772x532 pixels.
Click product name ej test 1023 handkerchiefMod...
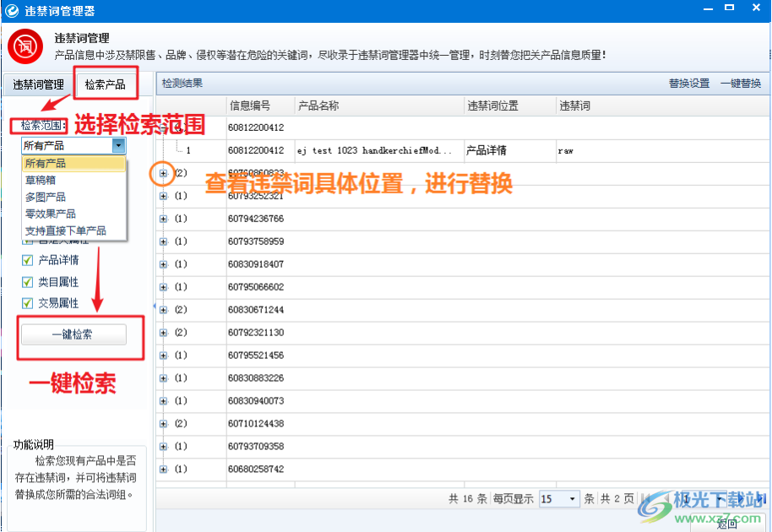tap(374, 150)
